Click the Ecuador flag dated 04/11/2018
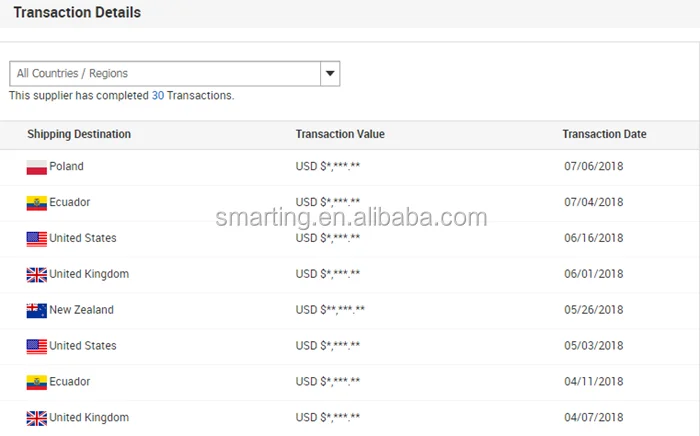 click(x=37, y=383)
